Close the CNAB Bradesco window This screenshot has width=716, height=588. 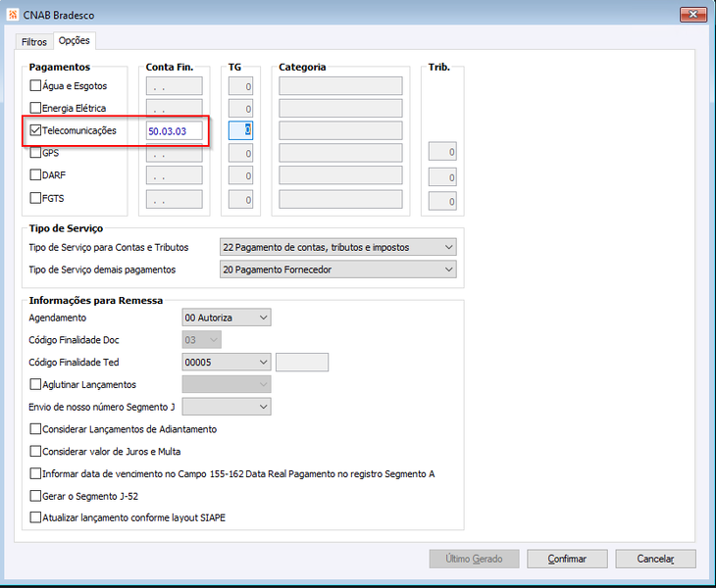692,15
